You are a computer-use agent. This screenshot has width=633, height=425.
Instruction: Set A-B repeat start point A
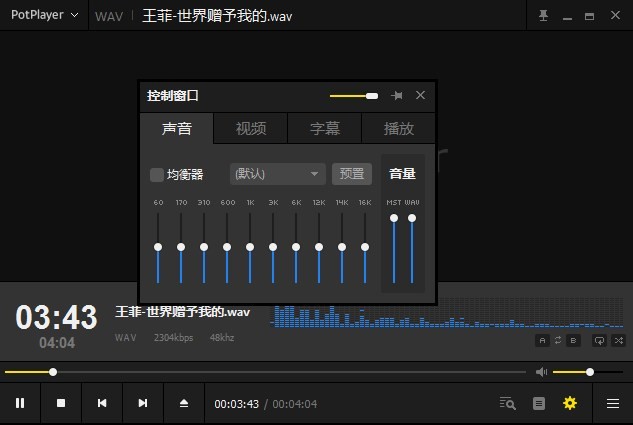tap(542, 341)
